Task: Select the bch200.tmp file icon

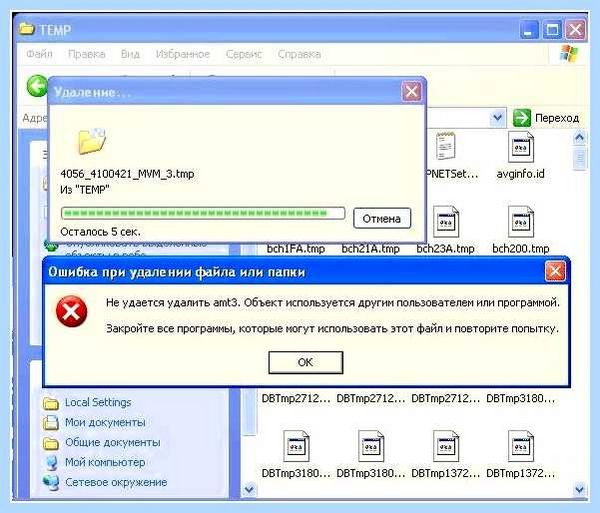Action: pyautogui.click(x=520, y=221)
